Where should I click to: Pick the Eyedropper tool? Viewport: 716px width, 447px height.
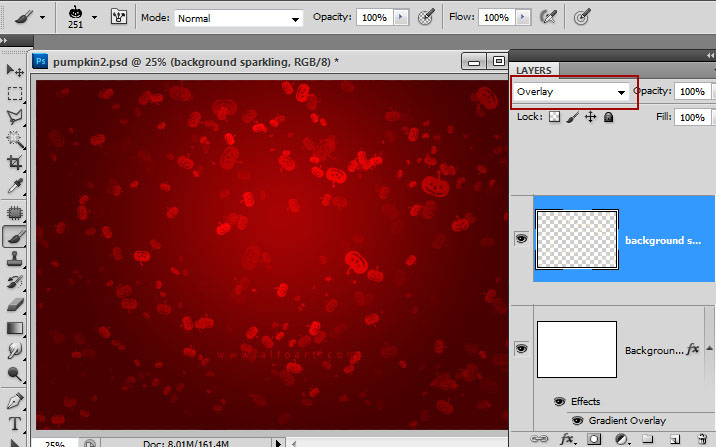[x=15, y=187]
